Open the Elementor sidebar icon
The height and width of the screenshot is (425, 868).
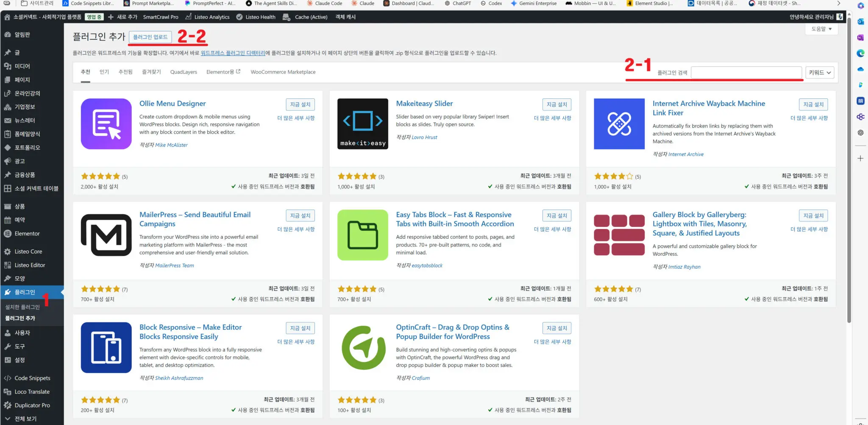click(x=7, y=234)
